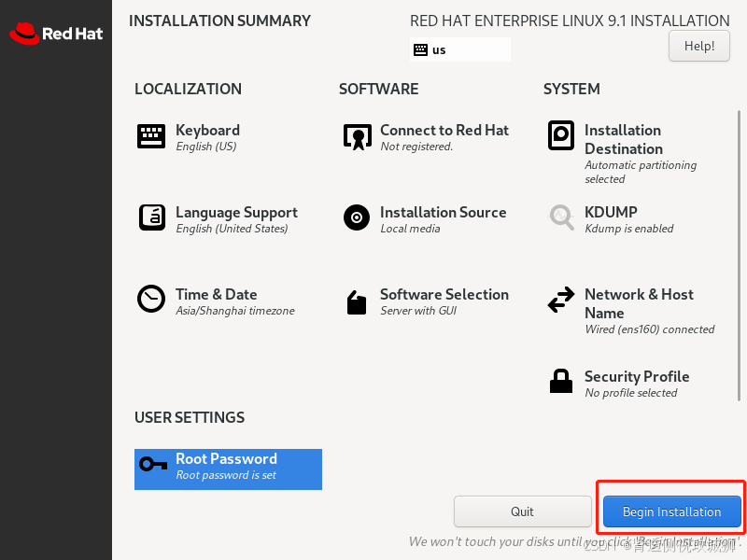Open Time & Date title text
This screenshot has height=560, width=747.
coord(217,294)
